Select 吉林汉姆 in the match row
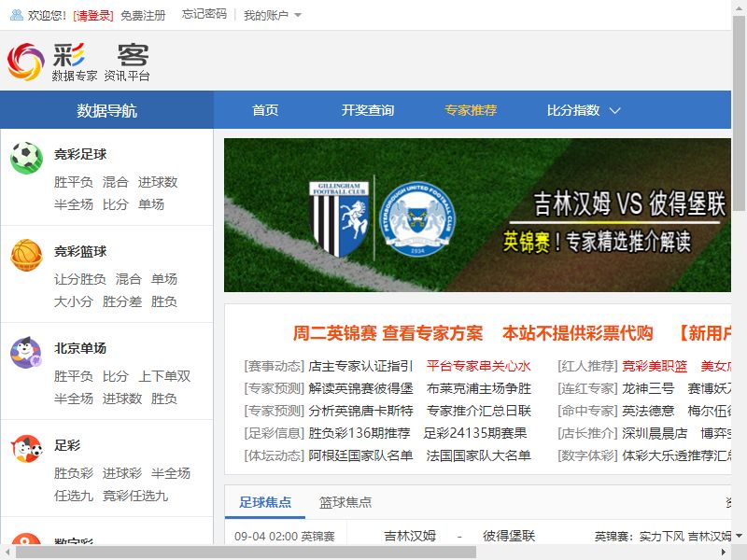 410,536
